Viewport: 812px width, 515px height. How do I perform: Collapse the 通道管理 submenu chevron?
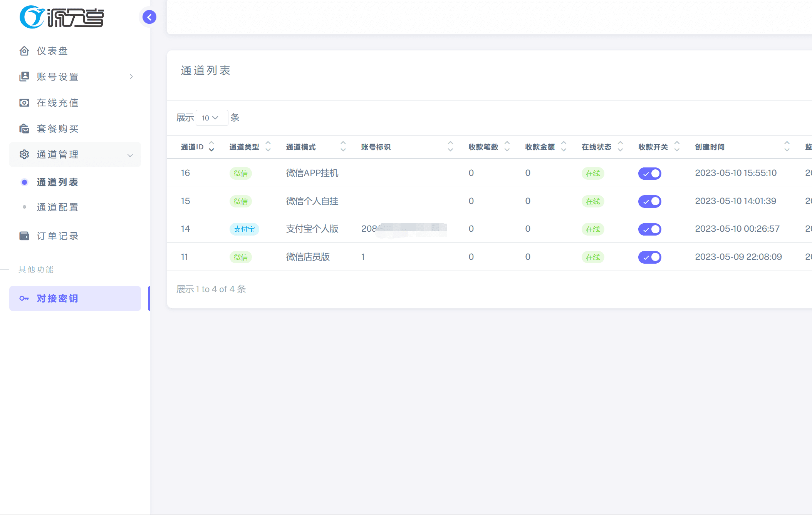pos(130,155)
